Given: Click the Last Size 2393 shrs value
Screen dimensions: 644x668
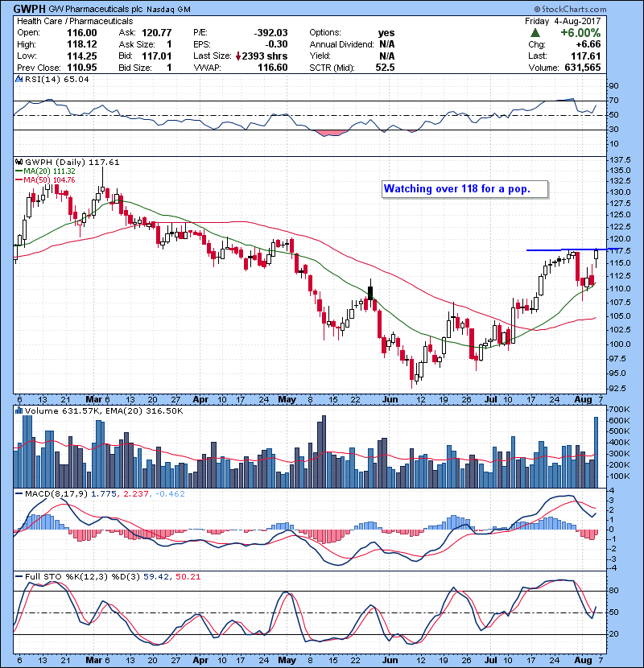Looking at the screenshot, I should [x=265, y=56].
